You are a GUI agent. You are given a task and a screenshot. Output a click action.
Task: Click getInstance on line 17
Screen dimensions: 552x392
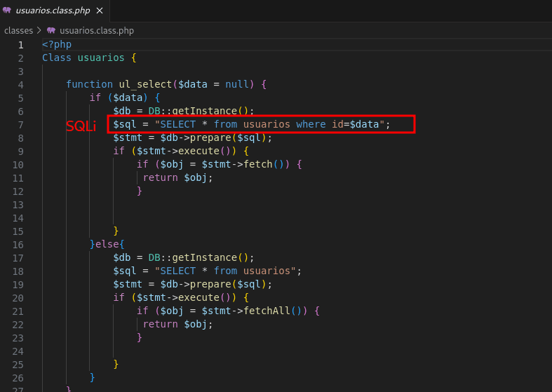[206, 257]
